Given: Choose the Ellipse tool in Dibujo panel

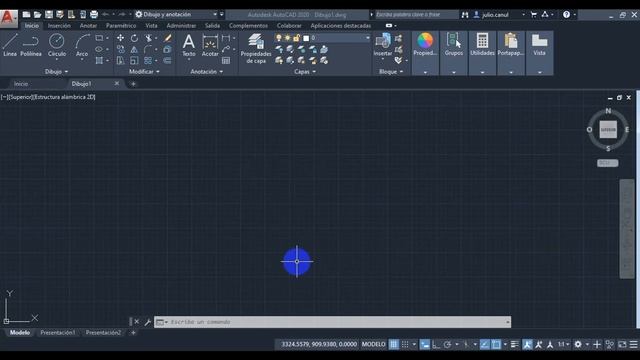Looking at the screenshot, I should tap(99, 49).
